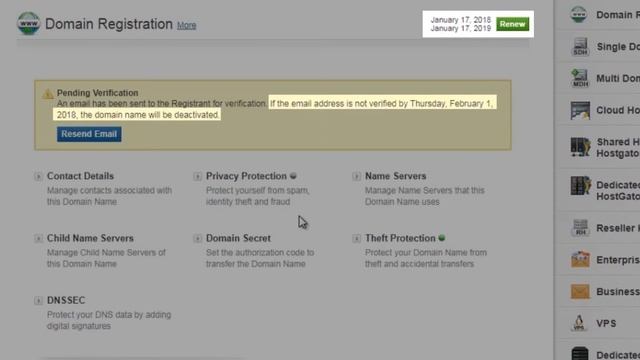Expand the DNSSEC section arrow
The image size is (640, 360).
[38, 301]
